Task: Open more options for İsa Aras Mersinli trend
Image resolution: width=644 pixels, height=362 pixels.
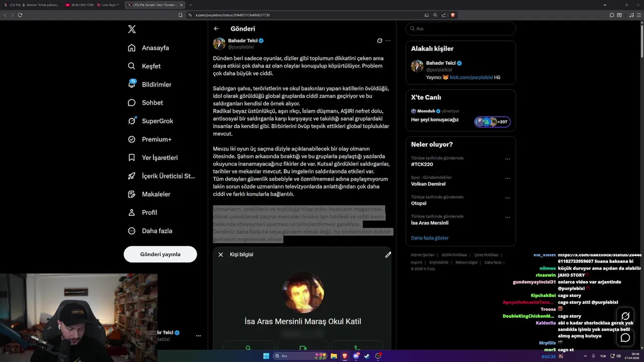Action: [508, 217]
